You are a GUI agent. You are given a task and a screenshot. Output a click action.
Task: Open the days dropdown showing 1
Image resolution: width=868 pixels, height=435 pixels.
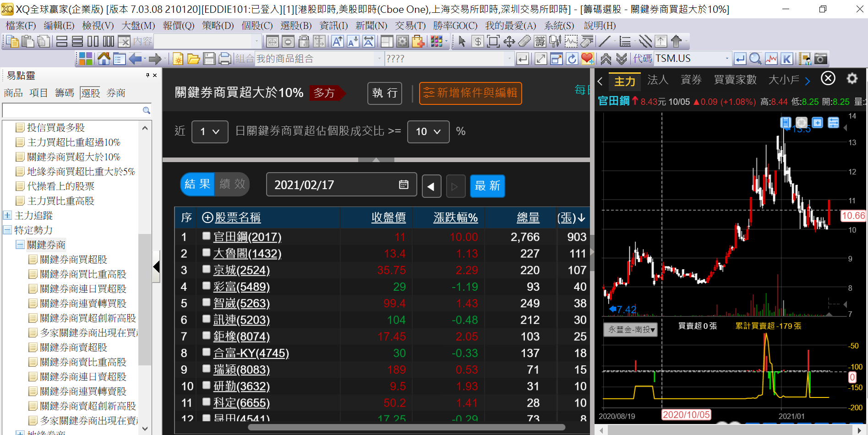click(x=210, y=132)
